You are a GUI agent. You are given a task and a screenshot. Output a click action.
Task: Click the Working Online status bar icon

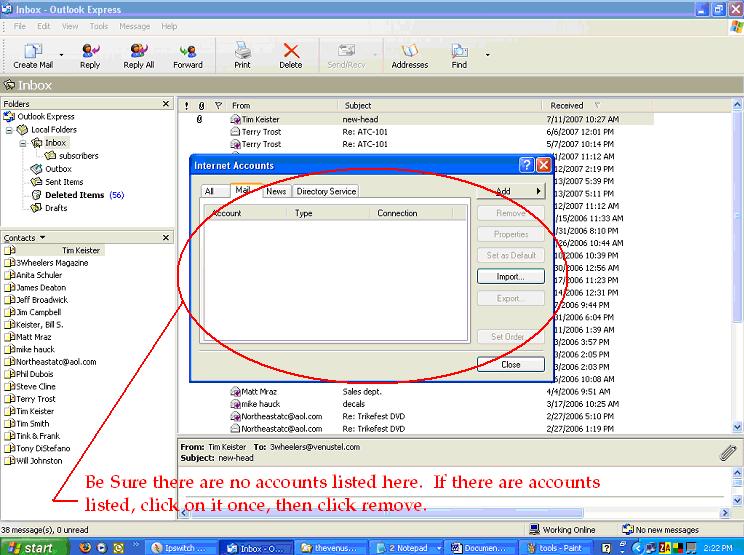point(535,529)
